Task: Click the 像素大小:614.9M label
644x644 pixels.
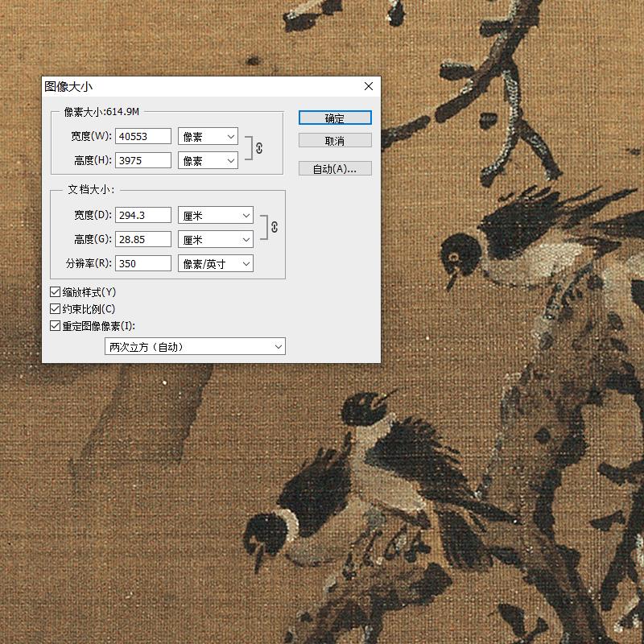Action: (101, 112)
